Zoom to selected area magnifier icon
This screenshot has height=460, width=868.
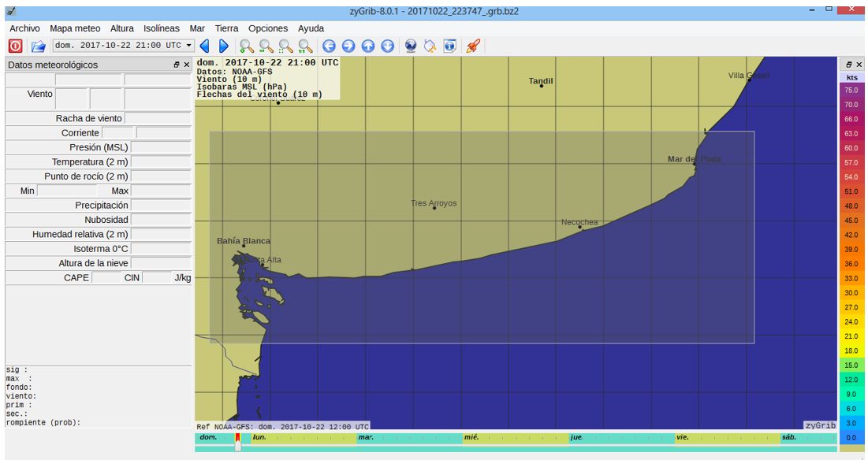pos(285,46)
